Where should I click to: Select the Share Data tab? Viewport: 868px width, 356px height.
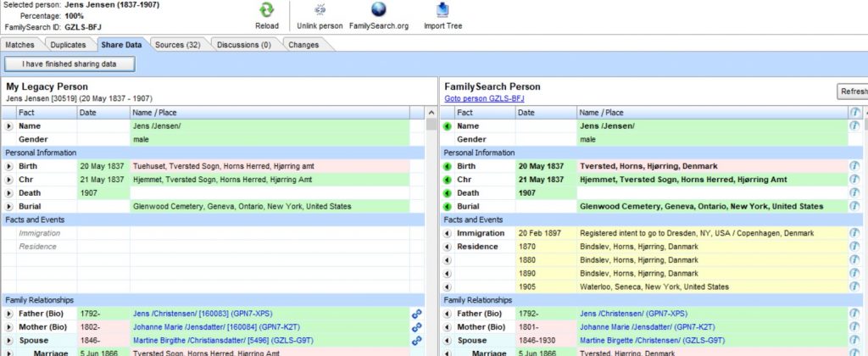[x=121, y=45]
